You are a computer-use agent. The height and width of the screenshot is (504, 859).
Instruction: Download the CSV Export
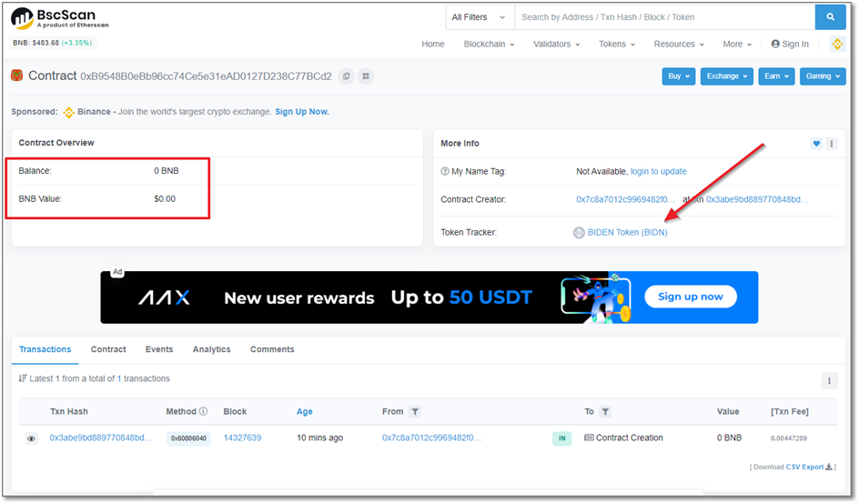coord(809,468)
